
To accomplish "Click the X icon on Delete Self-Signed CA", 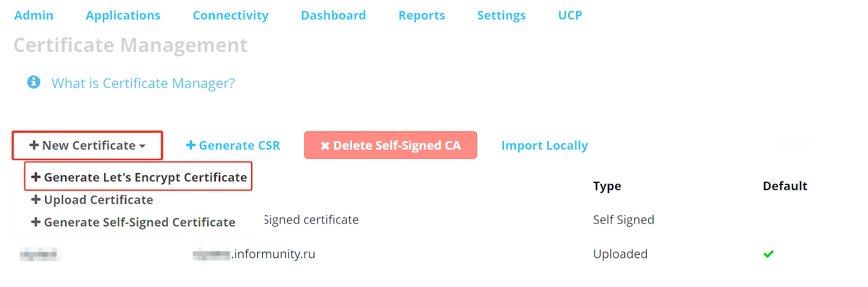I will tap(325, 145).
